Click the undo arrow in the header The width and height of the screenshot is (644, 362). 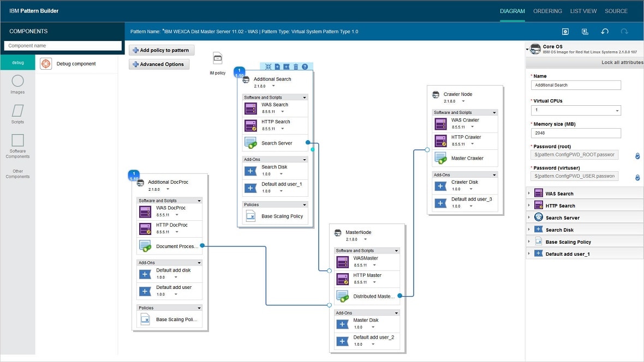point(605,32)
